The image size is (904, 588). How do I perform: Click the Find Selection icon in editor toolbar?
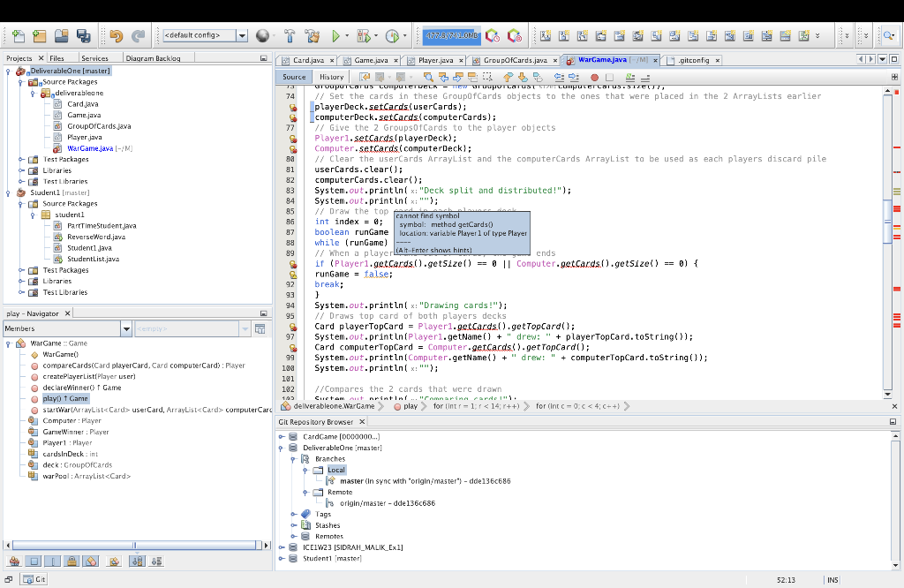click(428, 77)
